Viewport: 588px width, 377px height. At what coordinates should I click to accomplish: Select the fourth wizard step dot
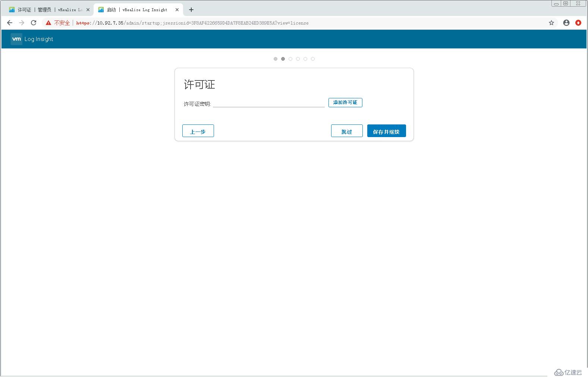click(x=298, y=59)
